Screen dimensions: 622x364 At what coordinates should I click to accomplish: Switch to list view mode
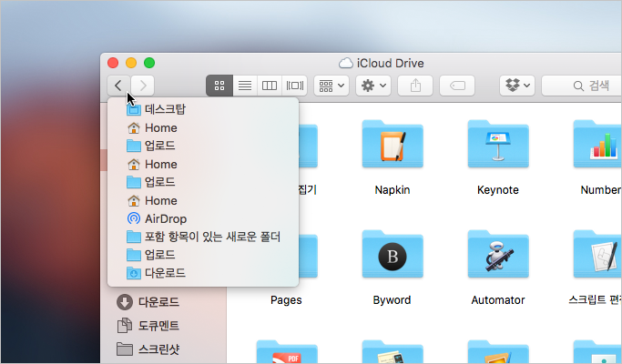(245, 86)
